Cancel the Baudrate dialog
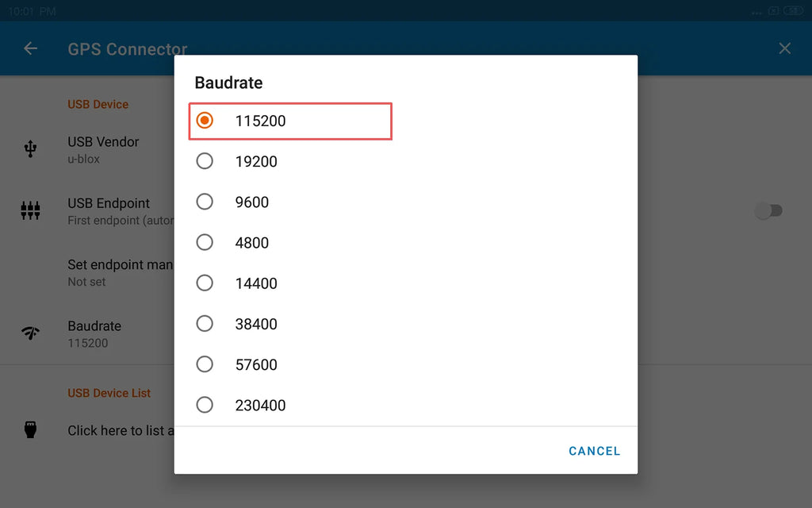The height and width of the screenshot is (508, 812). (x=594, y=451)
